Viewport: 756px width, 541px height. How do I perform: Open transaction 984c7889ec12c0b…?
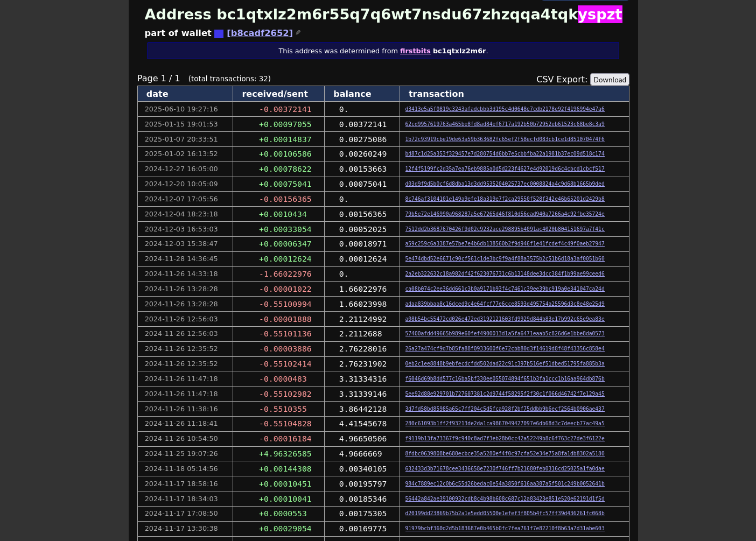click(505, 484)
